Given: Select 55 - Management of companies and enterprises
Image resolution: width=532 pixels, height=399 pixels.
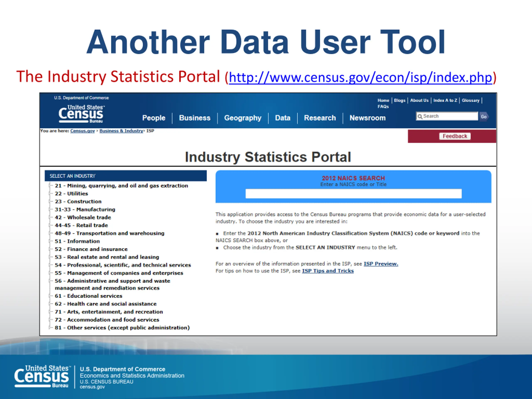Looking at the screenshot, I should tap(119, 273).
